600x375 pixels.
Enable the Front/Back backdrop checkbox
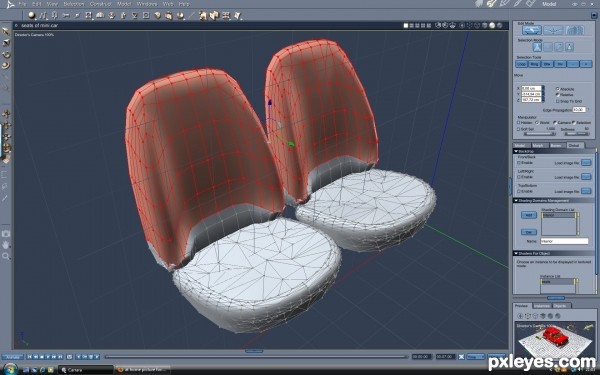519,163
